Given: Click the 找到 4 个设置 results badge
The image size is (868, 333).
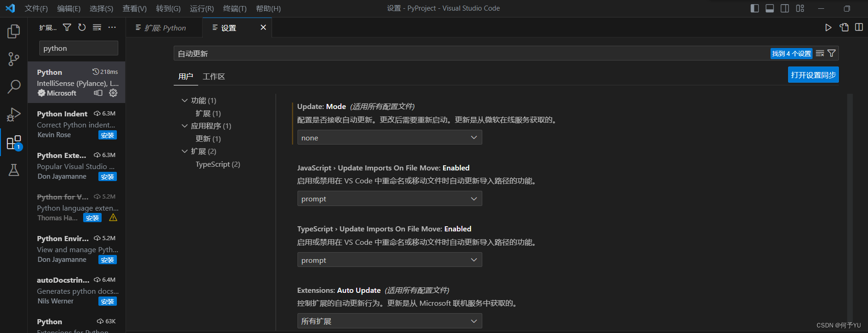Looking at the screenshot, I should (x=791, y=54).
